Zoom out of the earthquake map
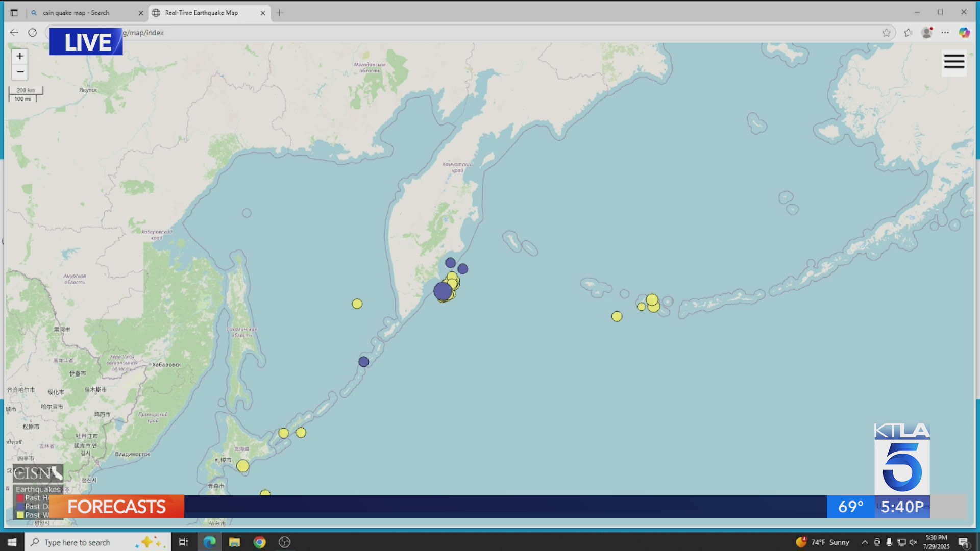 click(20, 72)
